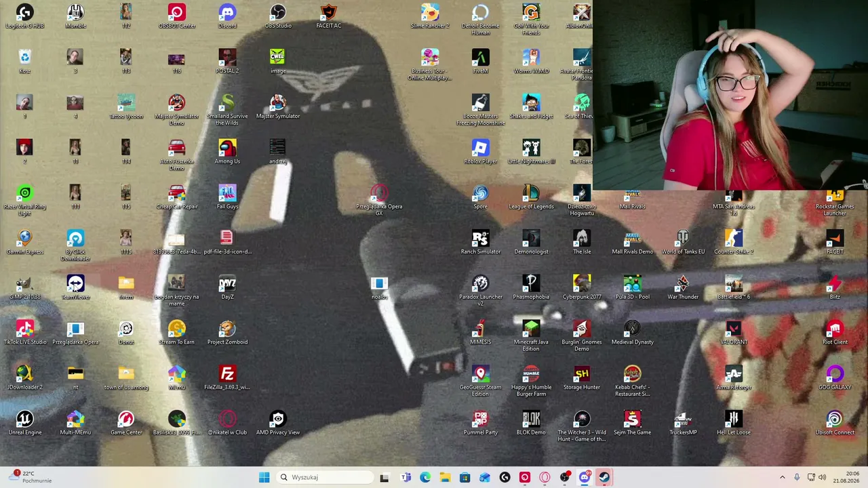
Task: Click the AMD Privacy View icon
Action: point(278,424)
